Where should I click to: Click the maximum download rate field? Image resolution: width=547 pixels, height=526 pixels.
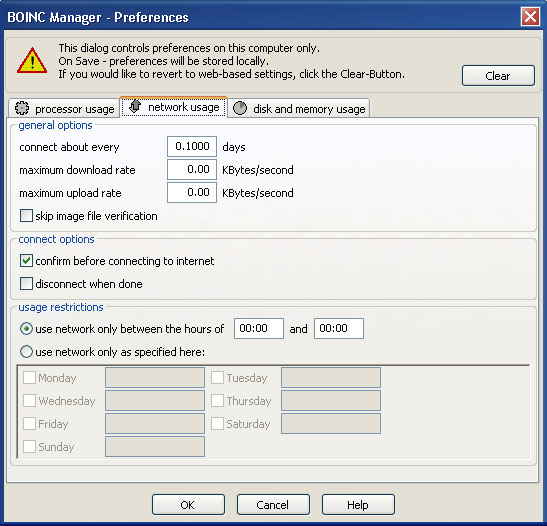click(192, 169)
